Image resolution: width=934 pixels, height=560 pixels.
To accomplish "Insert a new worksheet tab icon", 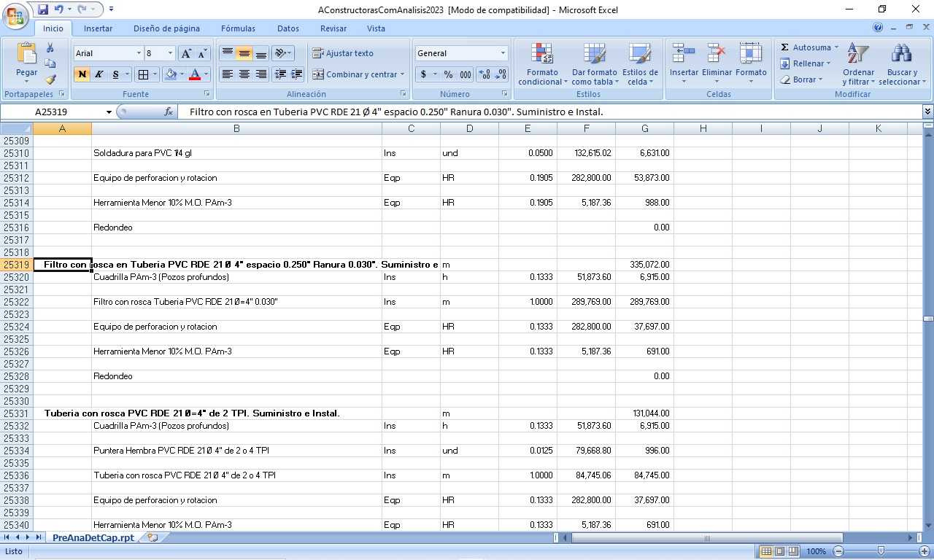I will pyautogui.click(x=153, y=537).
